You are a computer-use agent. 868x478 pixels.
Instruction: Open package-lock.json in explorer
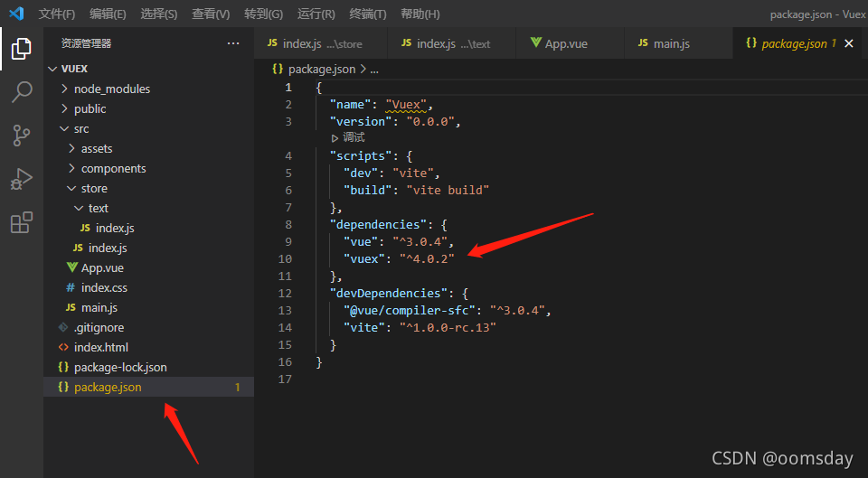(148, 368)
